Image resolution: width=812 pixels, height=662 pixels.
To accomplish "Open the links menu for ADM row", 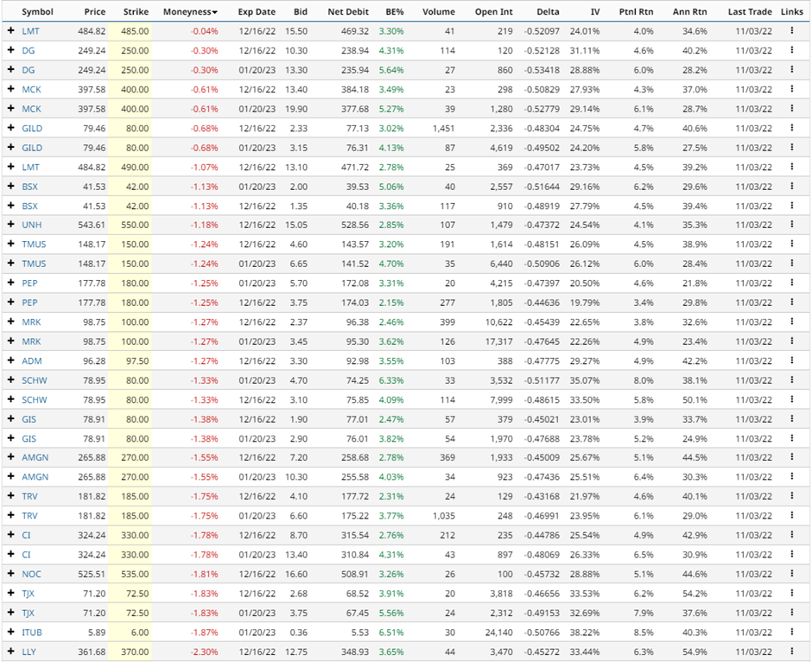I will pyautogui.click(x=792, y=360).
